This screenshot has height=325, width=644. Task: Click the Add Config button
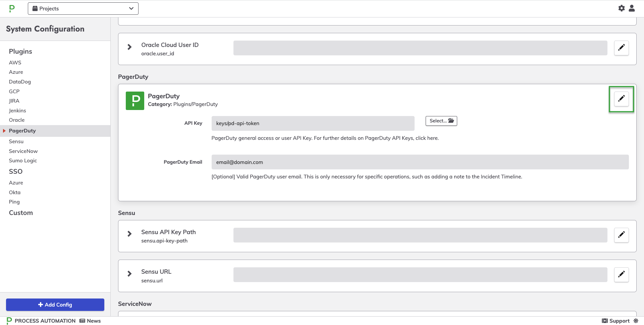point(55,305)
